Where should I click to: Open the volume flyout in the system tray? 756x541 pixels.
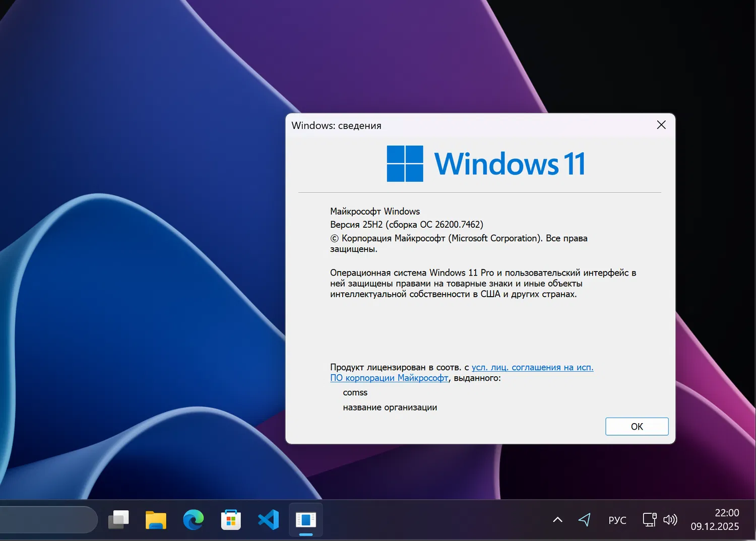pos(671,519)
